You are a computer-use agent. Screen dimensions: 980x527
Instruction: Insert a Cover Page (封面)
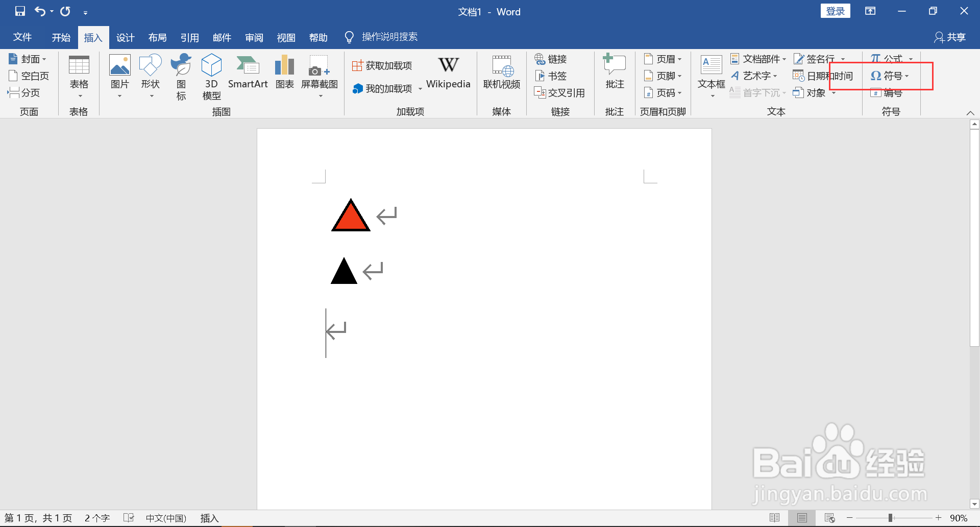pyautogui.click(x=28, y=59)
